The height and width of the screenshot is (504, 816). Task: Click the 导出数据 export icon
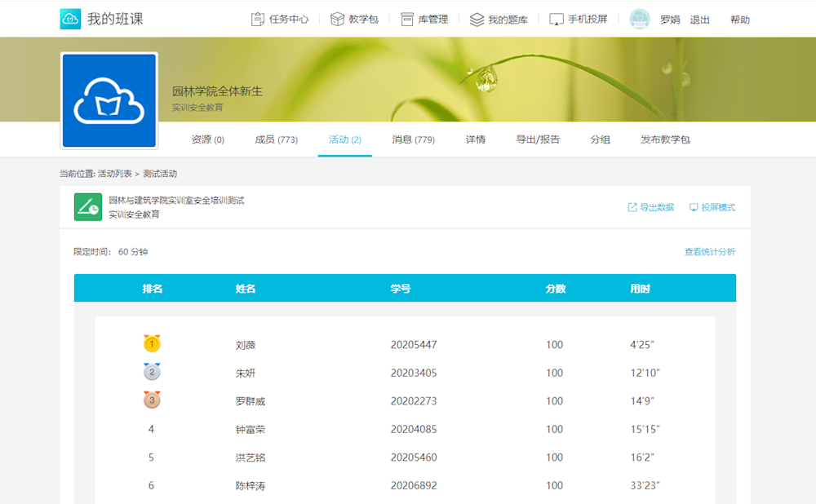click(x=632, y=207)
